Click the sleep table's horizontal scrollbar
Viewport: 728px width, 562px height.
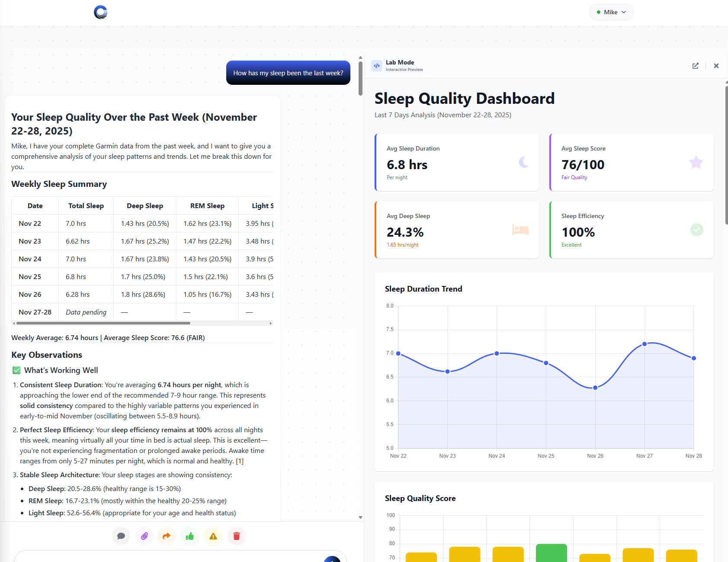[x=103, y=323]
